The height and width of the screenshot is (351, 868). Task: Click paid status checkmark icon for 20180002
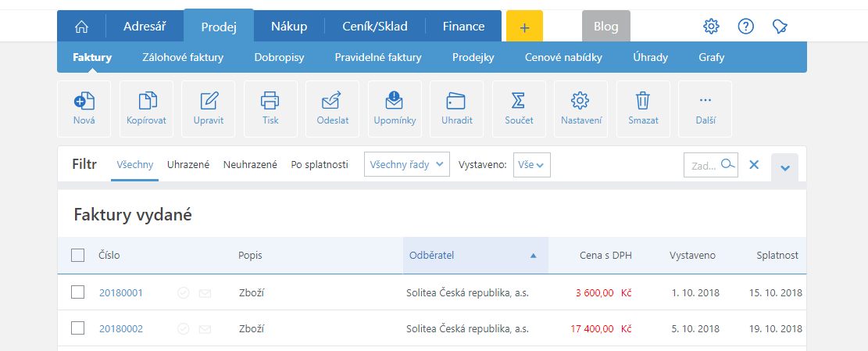184,329
